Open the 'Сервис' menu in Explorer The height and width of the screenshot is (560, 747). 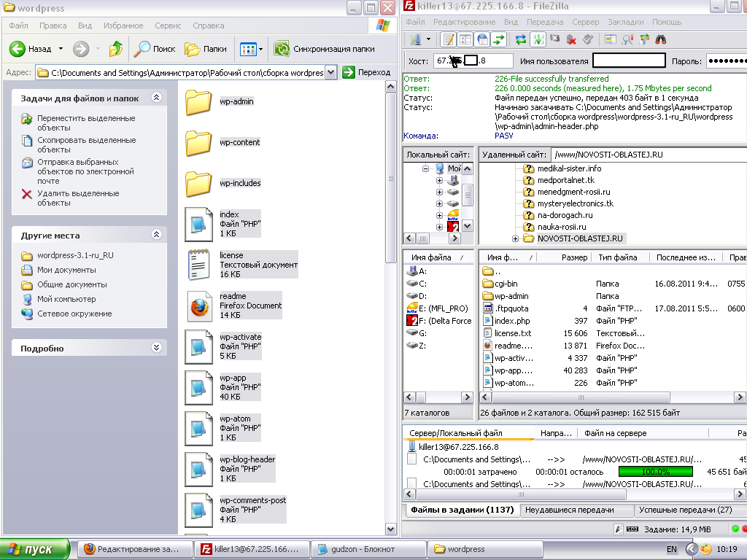pyautogui.click(x=168, y=26)
